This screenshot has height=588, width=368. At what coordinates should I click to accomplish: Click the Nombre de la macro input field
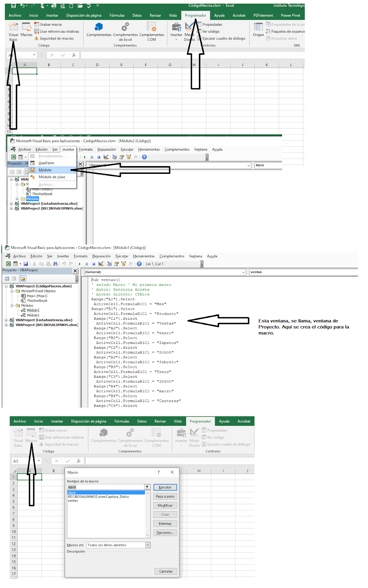[106, 487]
